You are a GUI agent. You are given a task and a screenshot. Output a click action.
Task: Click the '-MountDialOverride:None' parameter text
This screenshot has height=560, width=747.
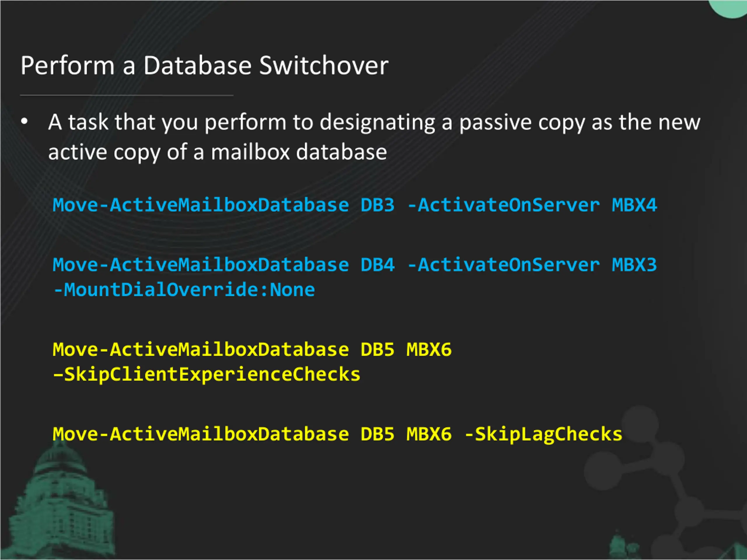point(184,290)
